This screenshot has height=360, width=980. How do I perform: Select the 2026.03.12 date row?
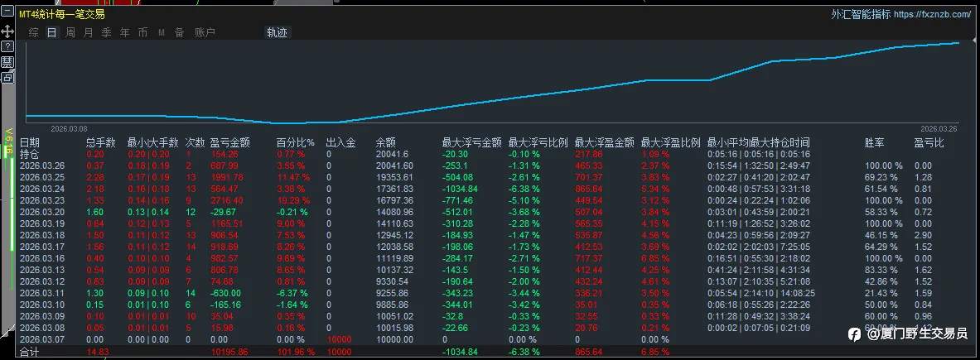pyautogui.click(x=42, y=281)
